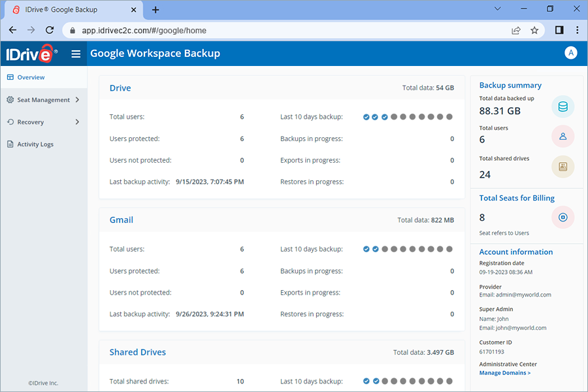The height and width of the screenshot is (392, 588).
Task: Click the Seat Management gear icon
Action: tap(10, 100)
